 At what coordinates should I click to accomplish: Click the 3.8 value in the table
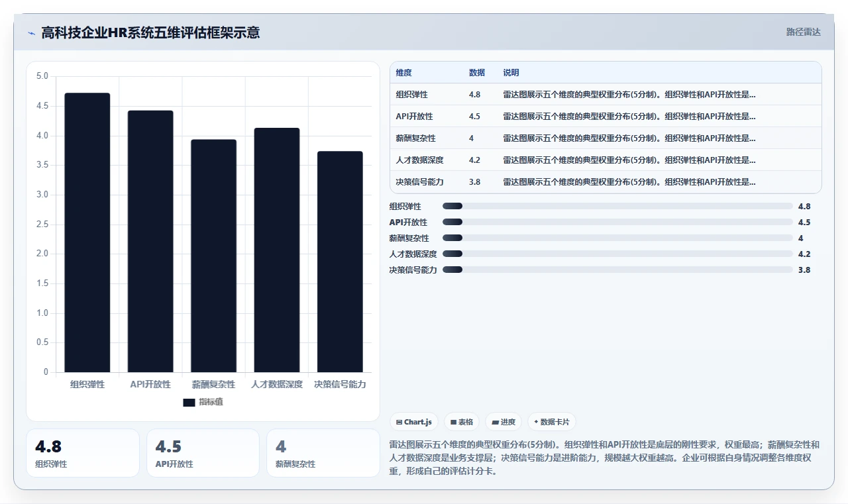pos(474,182)
